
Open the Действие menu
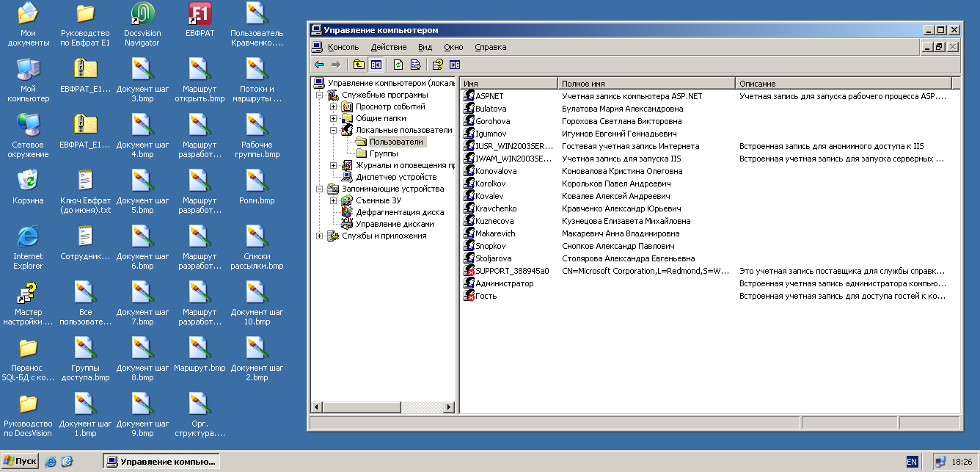[389, 47]
